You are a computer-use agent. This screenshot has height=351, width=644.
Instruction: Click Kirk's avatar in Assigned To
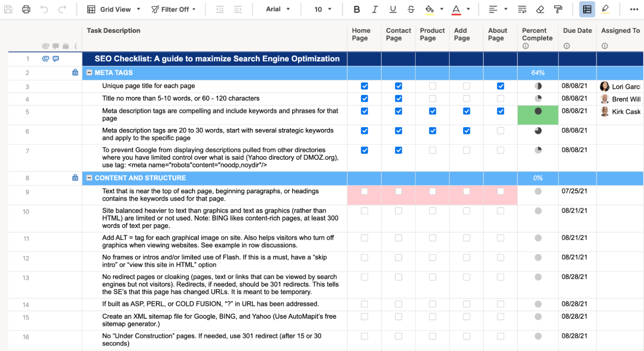point(604,112)
